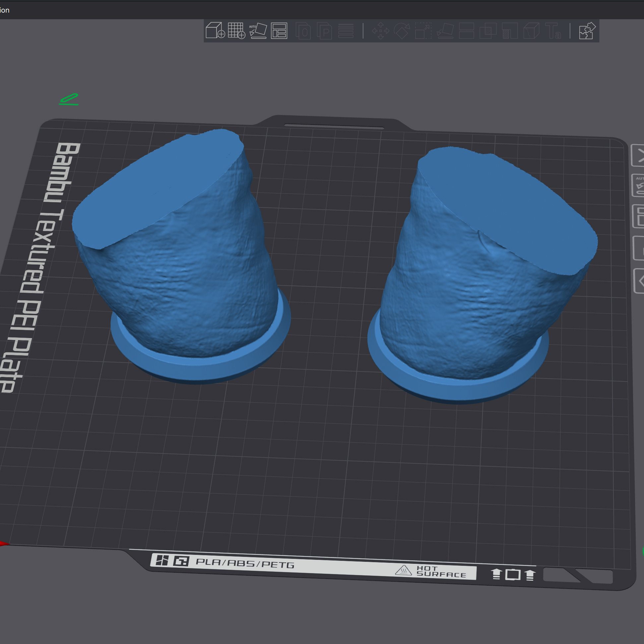Click the Variable layer height icon
The image size is (644, 644).
[346, 31]
